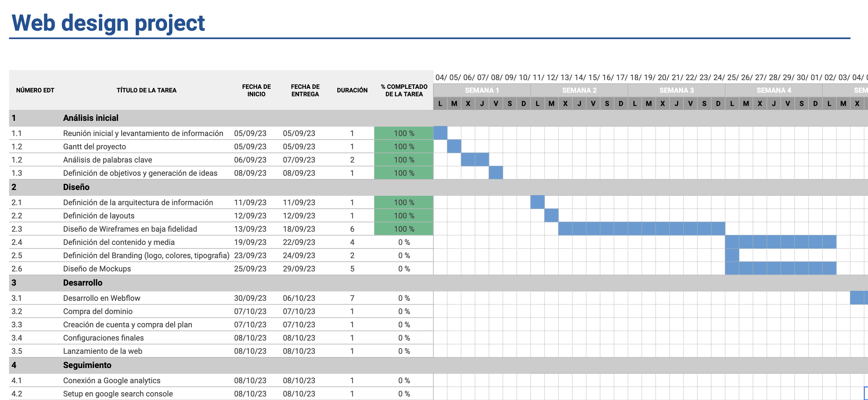Select the 100 % cell for Diseño de Wireframes
Image resolution: width=868 pixels, height=400 pixels.
tap(404, 229)
